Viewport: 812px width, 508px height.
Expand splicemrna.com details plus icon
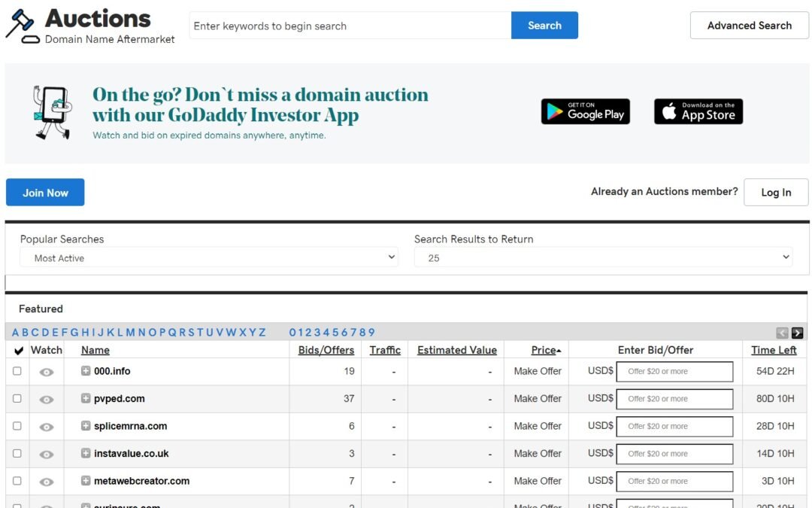point(86,425)
